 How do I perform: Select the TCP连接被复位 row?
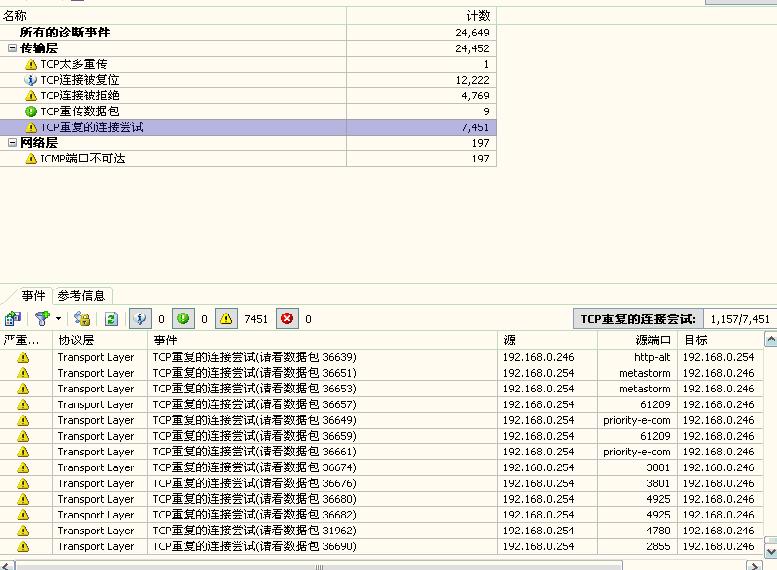[248, 80]
